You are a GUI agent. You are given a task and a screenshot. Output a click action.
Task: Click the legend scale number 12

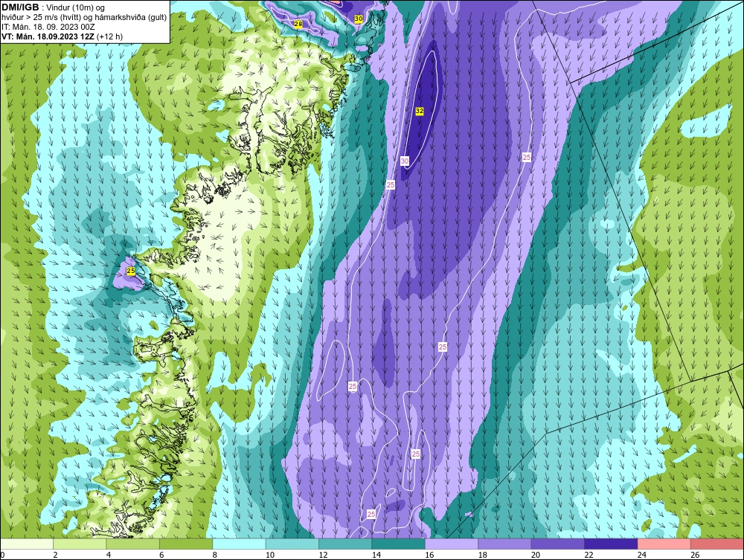pos(323,555)
